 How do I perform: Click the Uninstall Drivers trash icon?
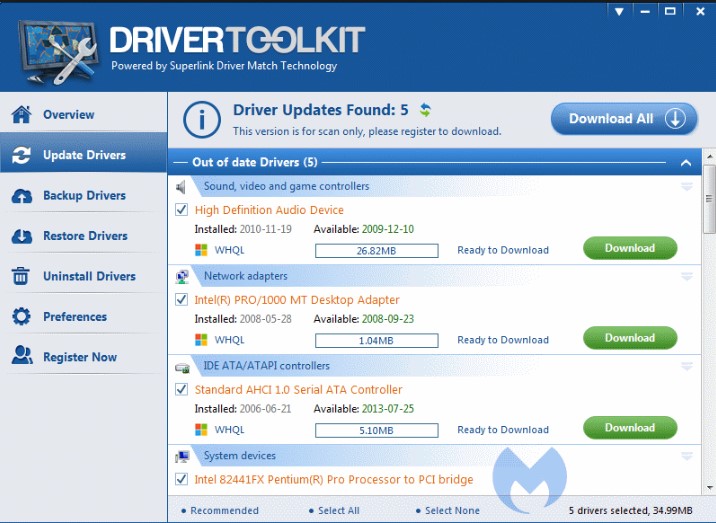(21, 276)
